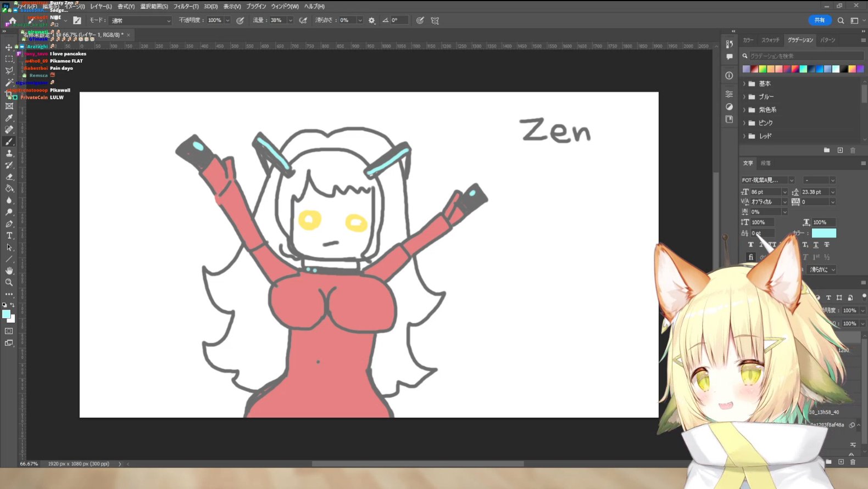The height and width of the screenshot is (489, 868).
Task: Open the smoothing 0% dropdown arrow
Action: (360, 20)
